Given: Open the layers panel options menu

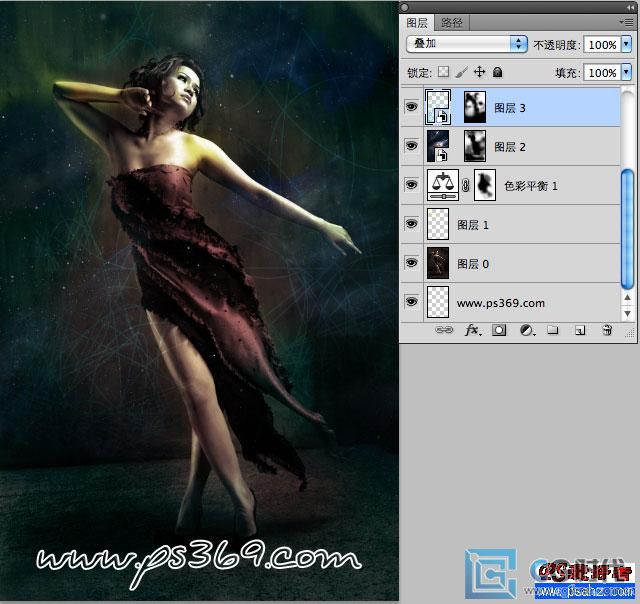Looking at the screenshot, I should point(627,22).
